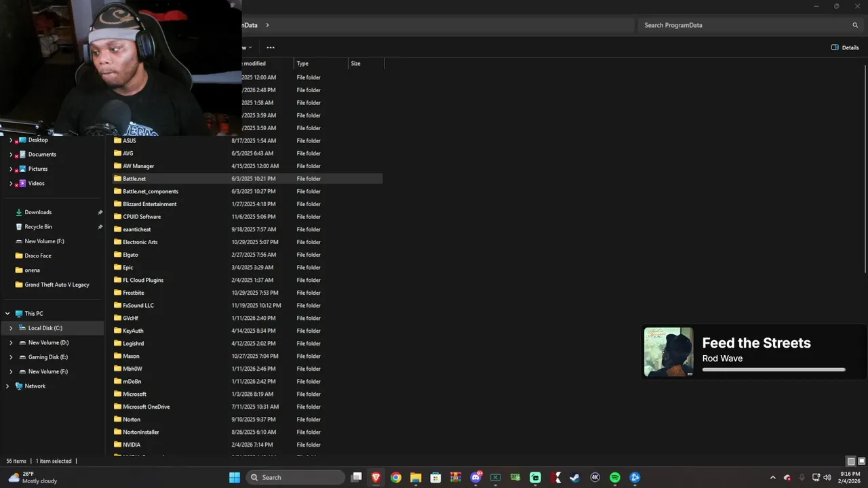Open Task View from taskbar
This screenshot has width=868, height=488.
(x=357, y=477)
